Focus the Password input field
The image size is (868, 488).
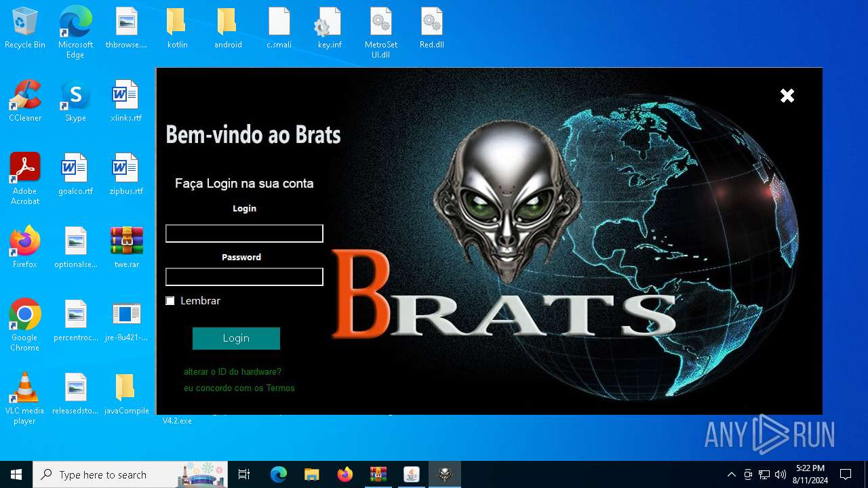tap(244, 277)
